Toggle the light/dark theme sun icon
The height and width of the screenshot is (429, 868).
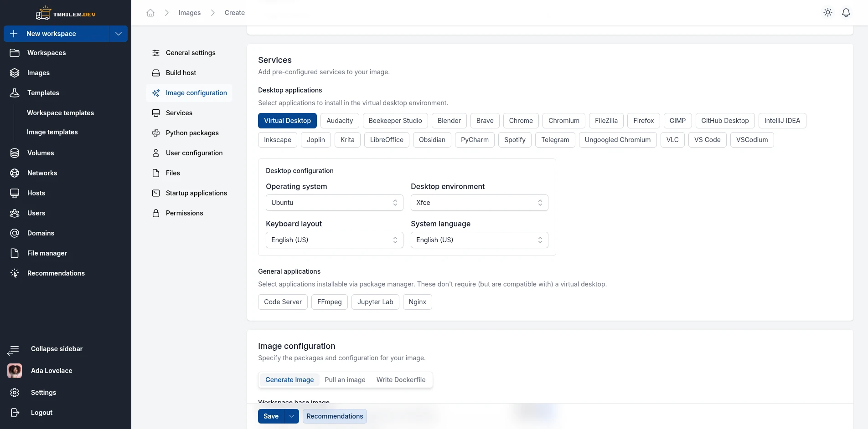tap(828, 13)
